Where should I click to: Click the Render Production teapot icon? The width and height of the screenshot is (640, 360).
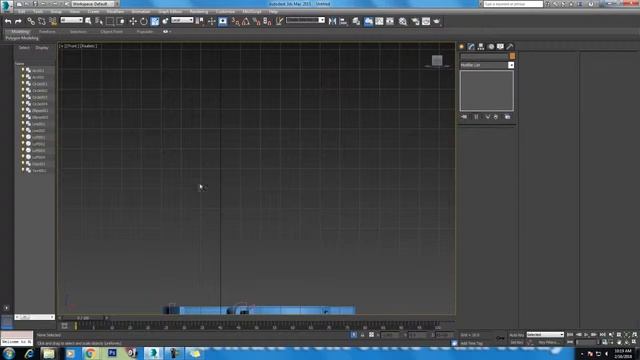pyautogui.click(x=437, y=21)
